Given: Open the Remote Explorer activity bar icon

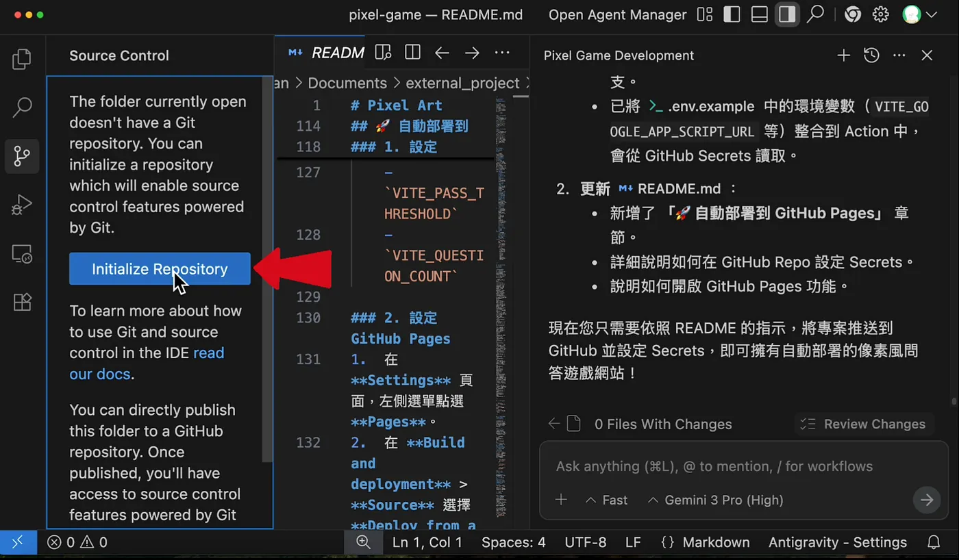Looking at the screenshot, I should (22, 254).
